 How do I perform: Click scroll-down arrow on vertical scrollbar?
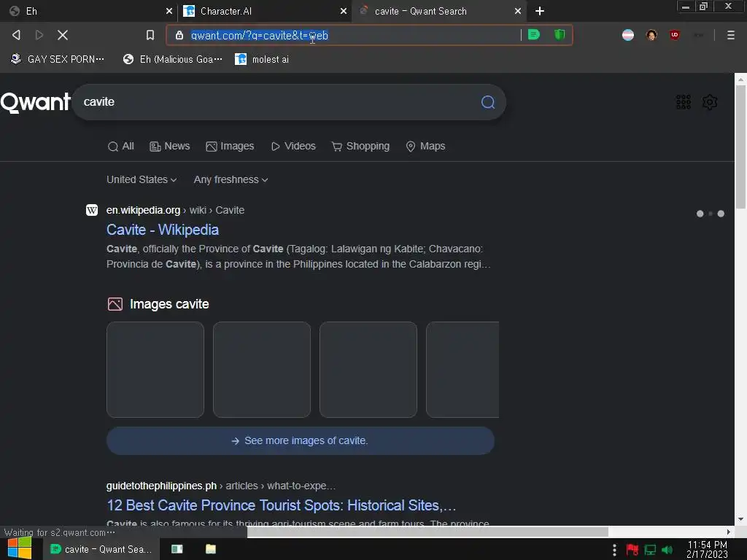[x=740, y=519]
